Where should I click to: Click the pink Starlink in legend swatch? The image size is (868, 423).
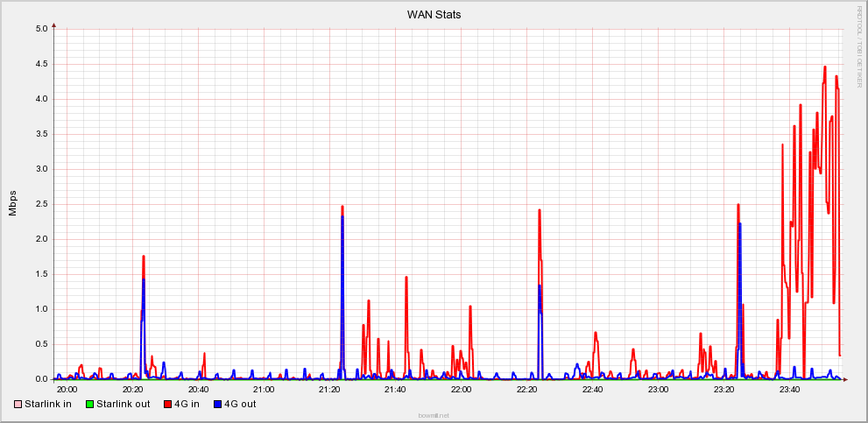click(x=18, y=404)
